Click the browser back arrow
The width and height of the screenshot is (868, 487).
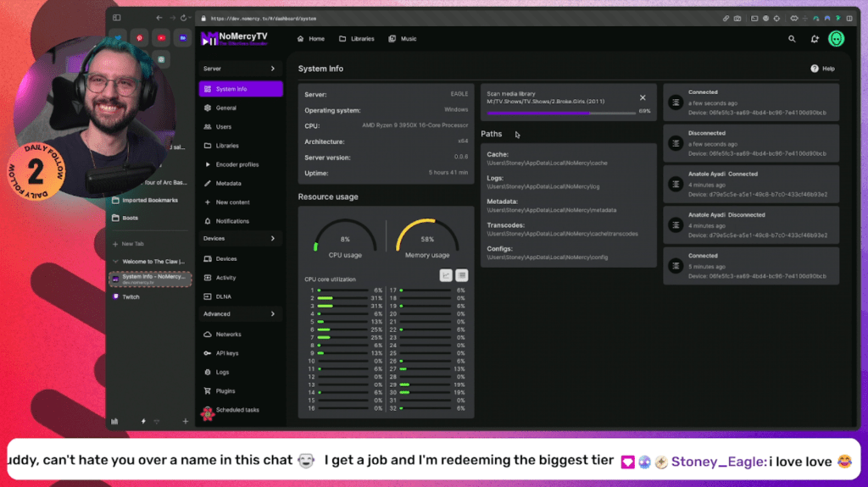(x=159, y=19)
